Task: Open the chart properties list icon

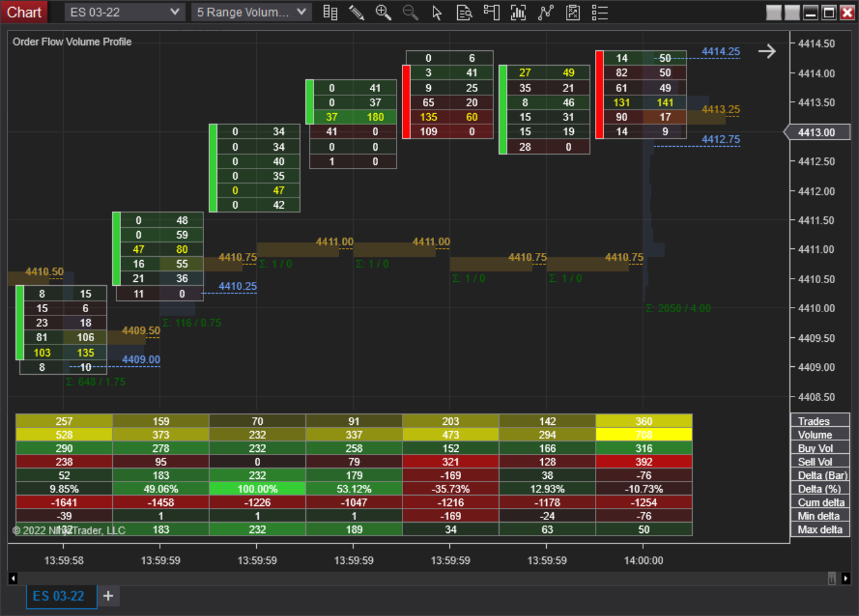Action: (599, 12)
